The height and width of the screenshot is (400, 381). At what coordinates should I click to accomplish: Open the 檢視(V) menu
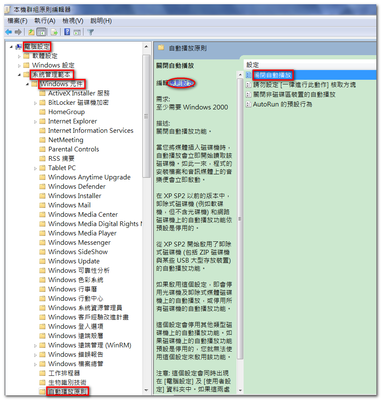click(73, 21)
